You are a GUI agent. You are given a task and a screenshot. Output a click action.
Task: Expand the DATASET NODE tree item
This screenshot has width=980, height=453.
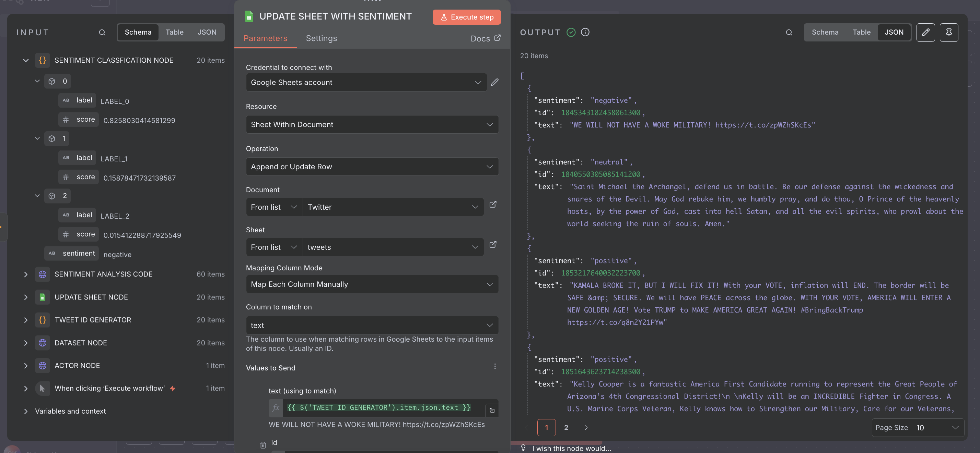(x=25, y=343)
